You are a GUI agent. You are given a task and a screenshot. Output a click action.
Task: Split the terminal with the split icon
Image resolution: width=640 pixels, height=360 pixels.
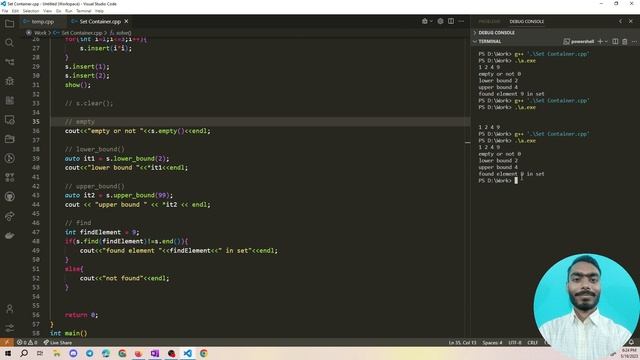coord(615,41)
